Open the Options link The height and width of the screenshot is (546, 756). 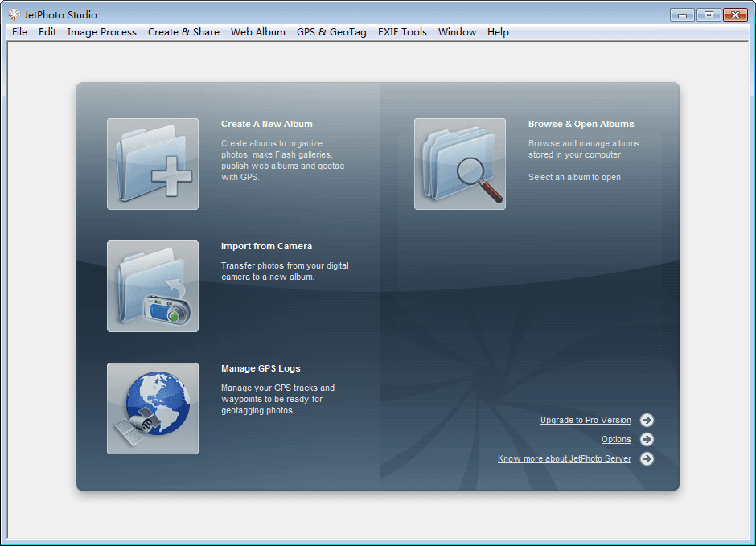click(x=616, y=440)
